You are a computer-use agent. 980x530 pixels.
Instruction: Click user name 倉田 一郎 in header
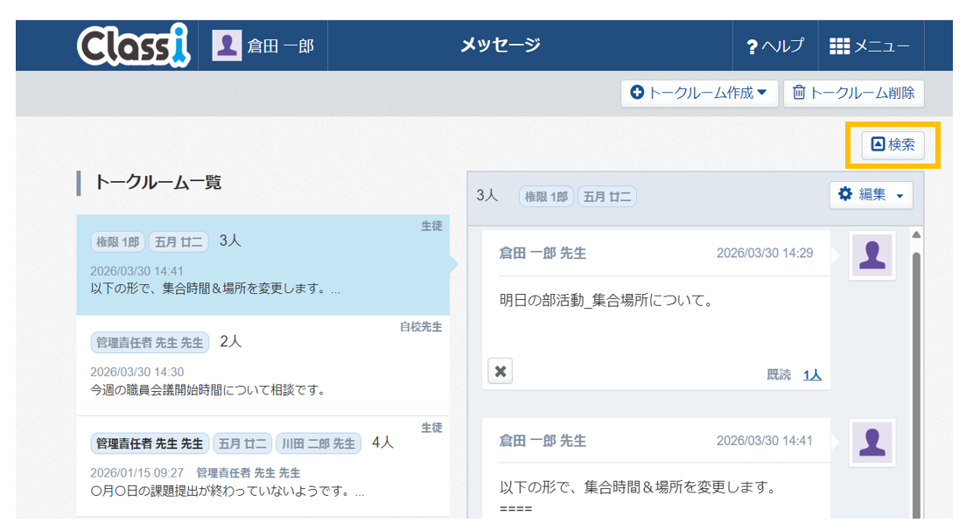click(x=281, y=46)
